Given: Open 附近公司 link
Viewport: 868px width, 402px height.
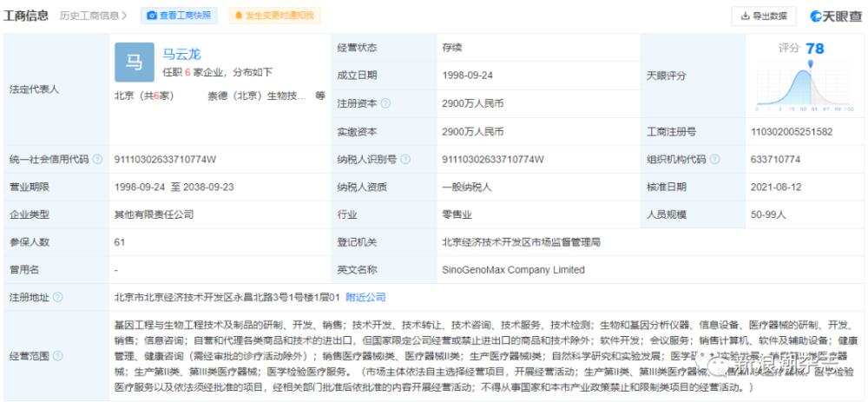Looking at the screenshot, I should click(365, 297).
